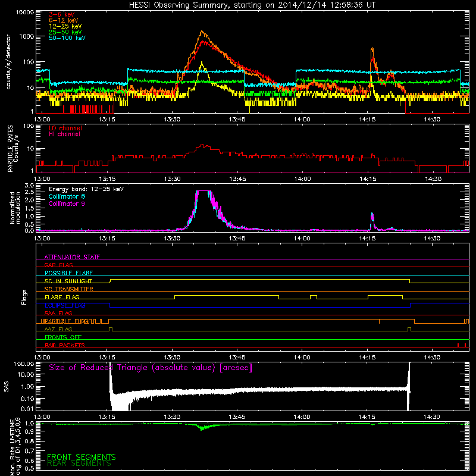Click the 13:30 tick on the top plot
The height and width of the screenshot is (476, 476).
[x=172, y=120]
